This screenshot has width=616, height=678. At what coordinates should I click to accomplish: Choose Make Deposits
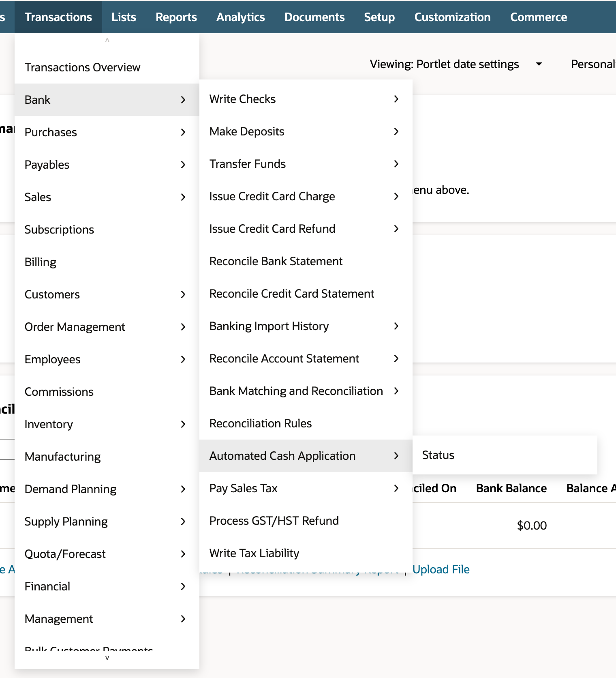pyautogui.click(x=306, y=131)
